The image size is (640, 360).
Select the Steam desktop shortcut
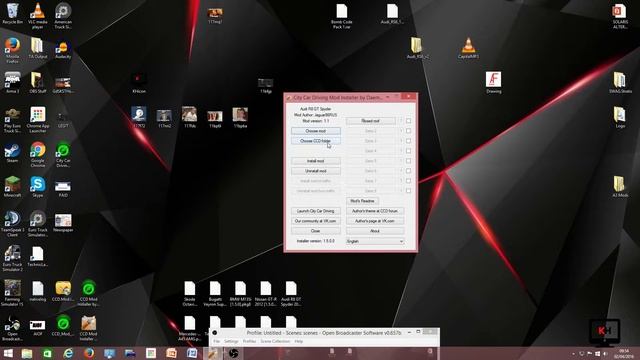coord(12,153)
